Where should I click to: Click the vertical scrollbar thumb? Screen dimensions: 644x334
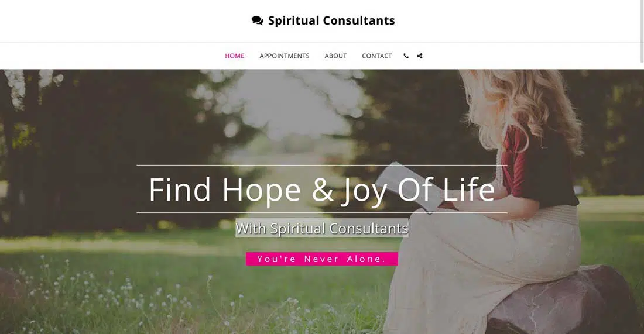(x=642, y=31)
